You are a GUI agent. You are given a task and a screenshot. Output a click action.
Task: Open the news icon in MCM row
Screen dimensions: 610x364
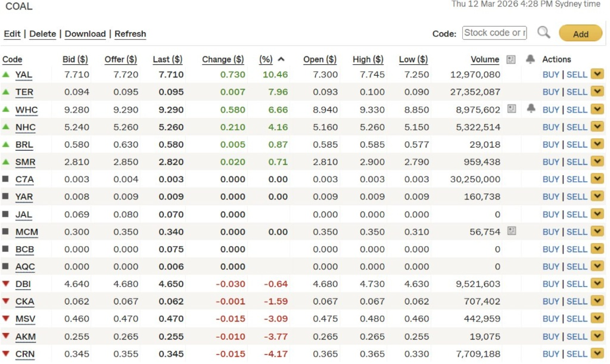coord(511,231)
